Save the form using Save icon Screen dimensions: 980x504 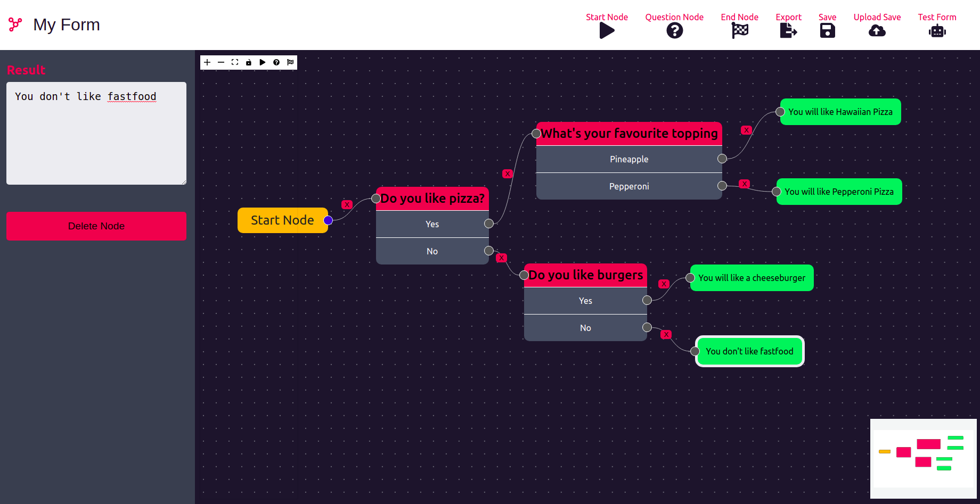pyautogui.click(x=827, y=31)
